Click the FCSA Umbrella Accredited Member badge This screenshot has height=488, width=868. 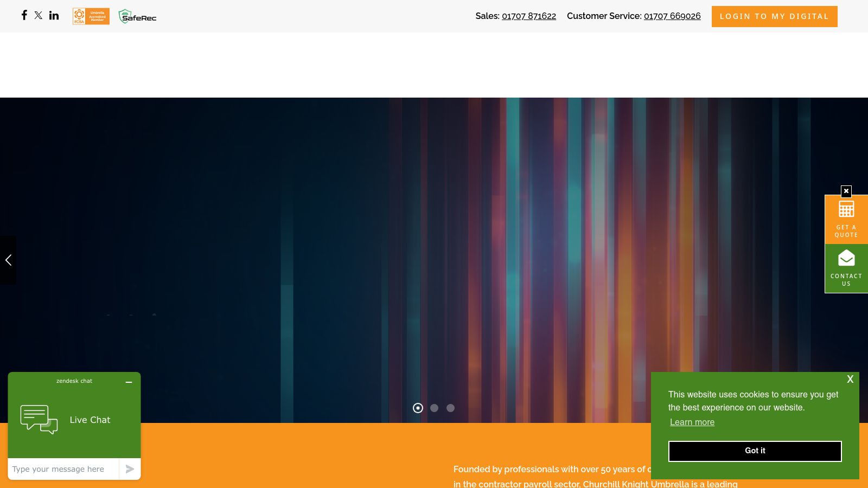[x=91, y=16]
